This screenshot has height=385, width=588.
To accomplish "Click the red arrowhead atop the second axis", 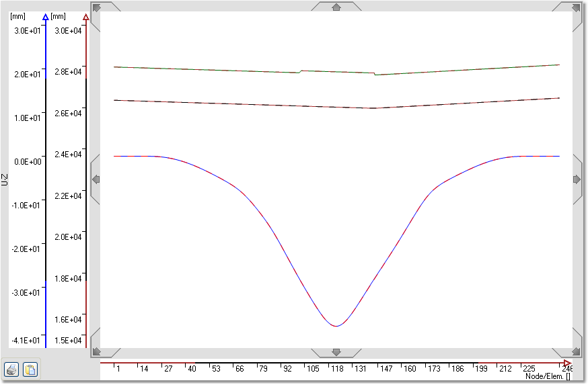I will (85, 16).
